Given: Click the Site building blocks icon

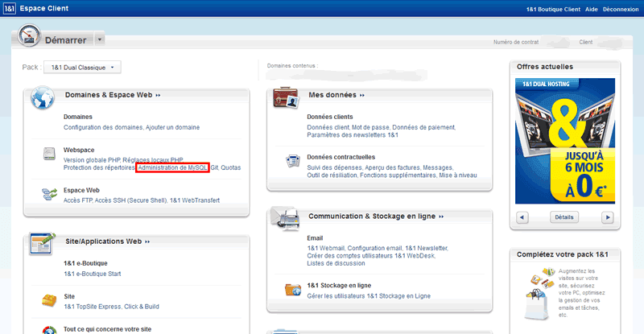Looking at the screenshot, I should coord(49,300).
